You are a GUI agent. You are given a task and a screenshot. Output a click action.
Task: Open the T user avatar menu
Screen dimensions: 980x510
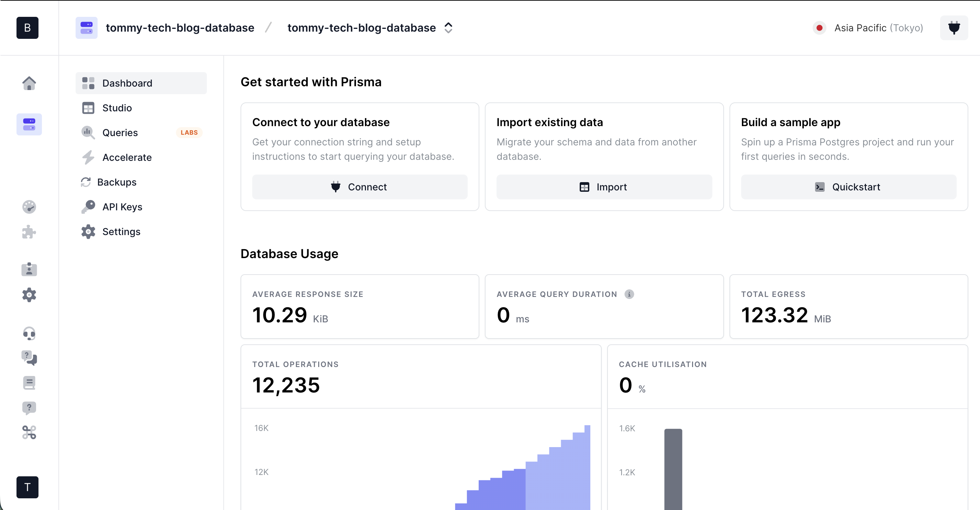(27, 487)
